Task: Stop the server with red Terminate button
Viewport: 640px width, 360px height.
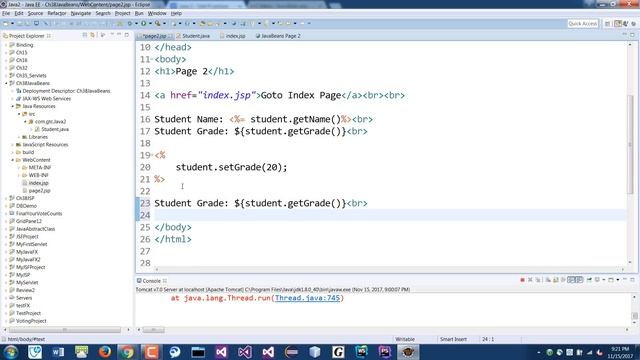Action: coord(522,280)
